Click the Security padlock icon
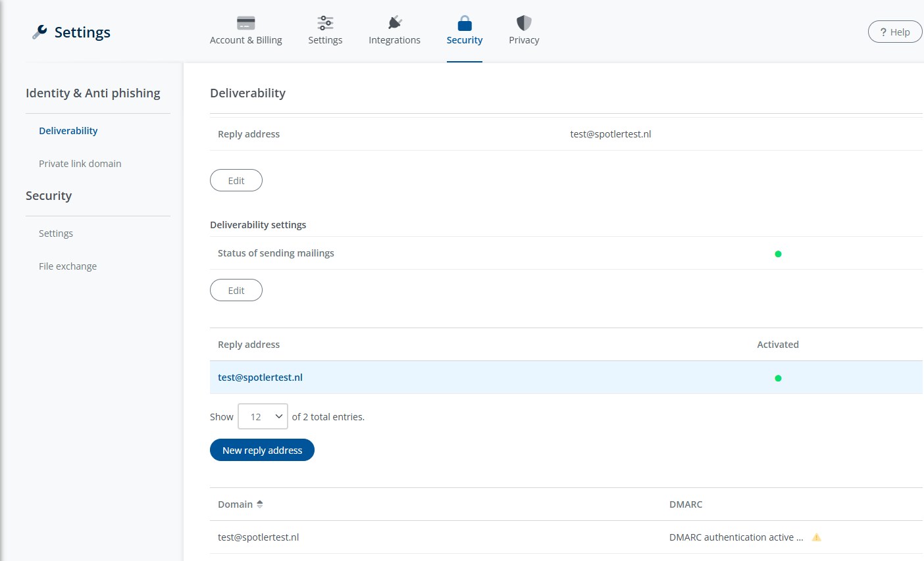This screenshot has height=561, width=924. coord(465,23)
